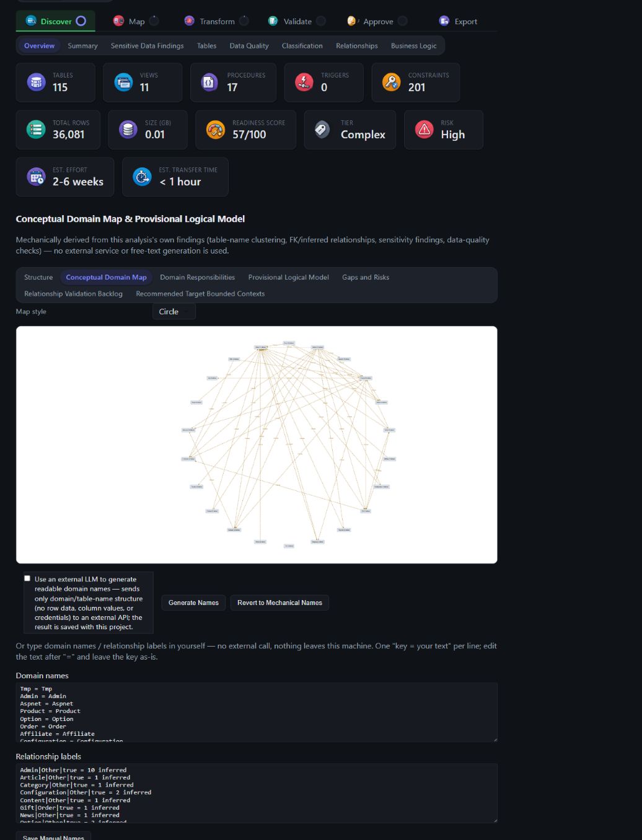The image size is (642, 840).
Task: Click the Procedures card icon
Action: 209,82
